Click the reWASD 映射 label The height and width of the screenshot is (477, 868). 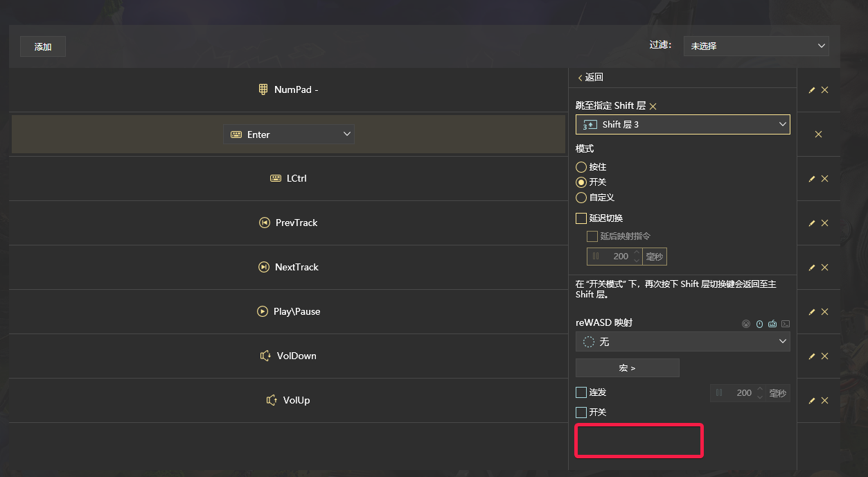pyautogui.click(x=604, y=323)
